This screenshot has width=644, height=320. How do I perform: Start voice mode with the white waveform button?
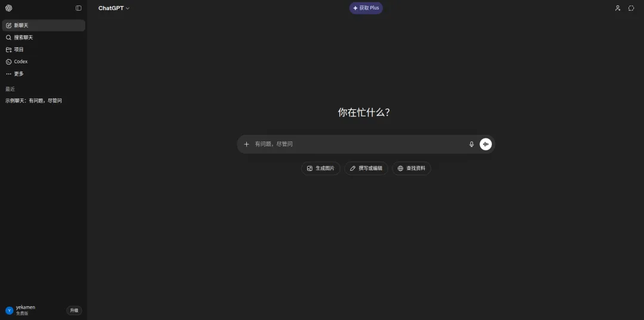click(486, 144)
